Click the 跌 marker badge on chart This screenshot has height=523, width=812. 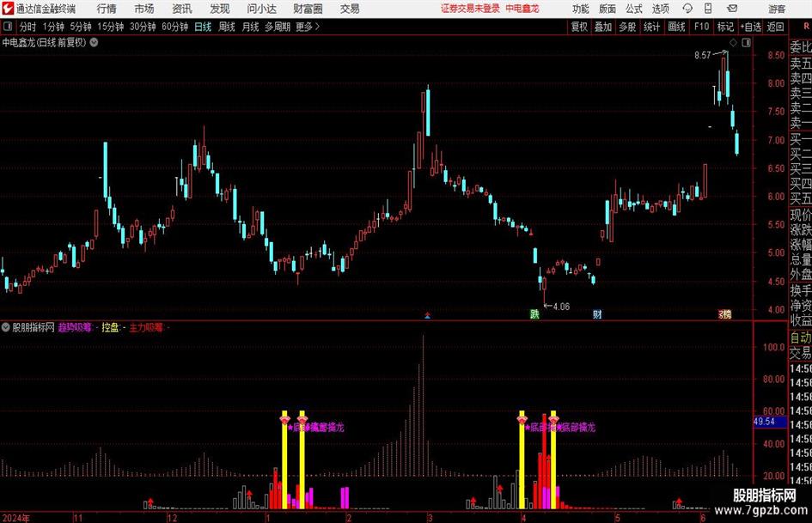[534, 313]
